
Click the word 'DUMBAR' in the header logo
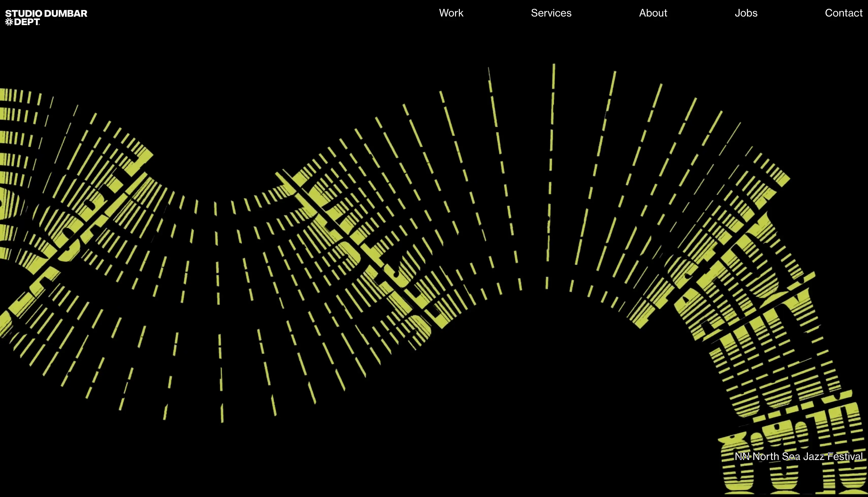click(65, 14)
